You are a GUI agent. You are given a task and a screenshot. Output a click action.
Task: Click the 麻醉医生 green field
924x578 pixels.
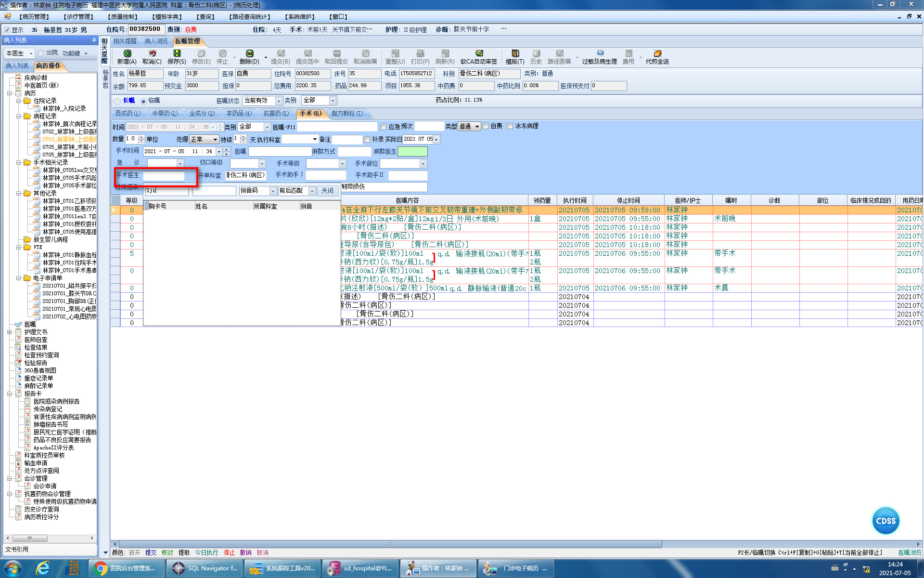pos(412,151)
